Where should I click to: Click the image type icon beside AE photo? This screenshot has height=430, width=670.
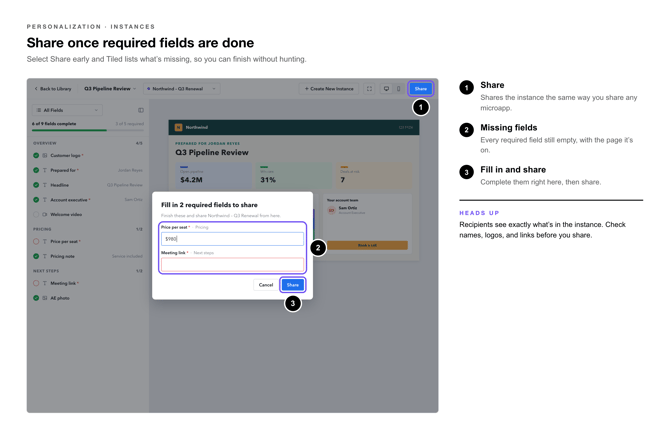point(44,298)
